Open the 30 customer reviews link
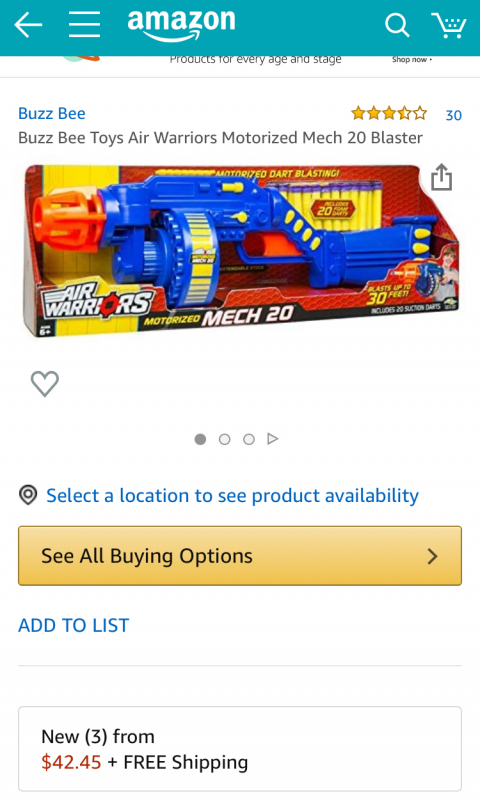The image size is (480, 800). [453, 115]
